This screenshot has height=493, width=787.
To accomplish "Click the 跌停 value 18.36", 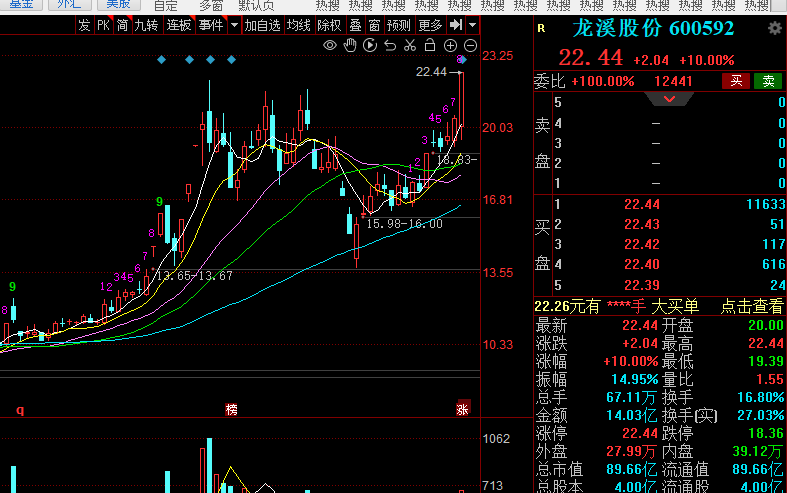I will (x=765, y=433).
